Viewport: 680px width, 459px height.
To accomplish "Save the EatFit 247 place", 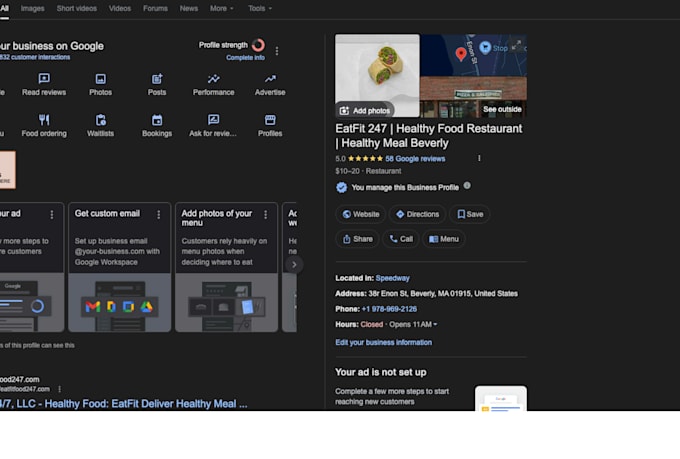I will click(x=470, y=214).
